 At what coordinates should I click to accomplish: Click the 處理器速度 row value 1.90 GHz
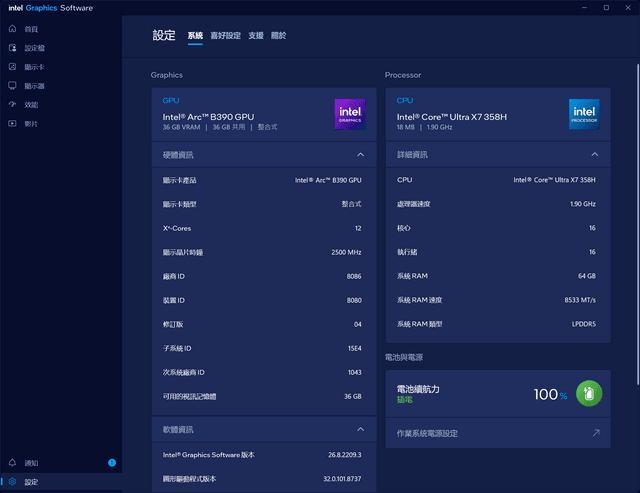click(583, 204)
